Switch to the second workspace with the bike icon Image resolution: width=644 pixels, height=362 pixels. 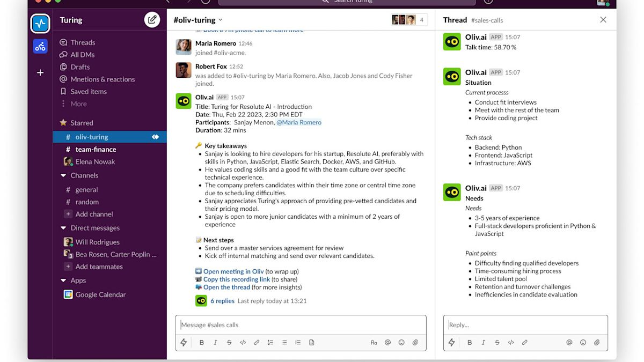40,47
